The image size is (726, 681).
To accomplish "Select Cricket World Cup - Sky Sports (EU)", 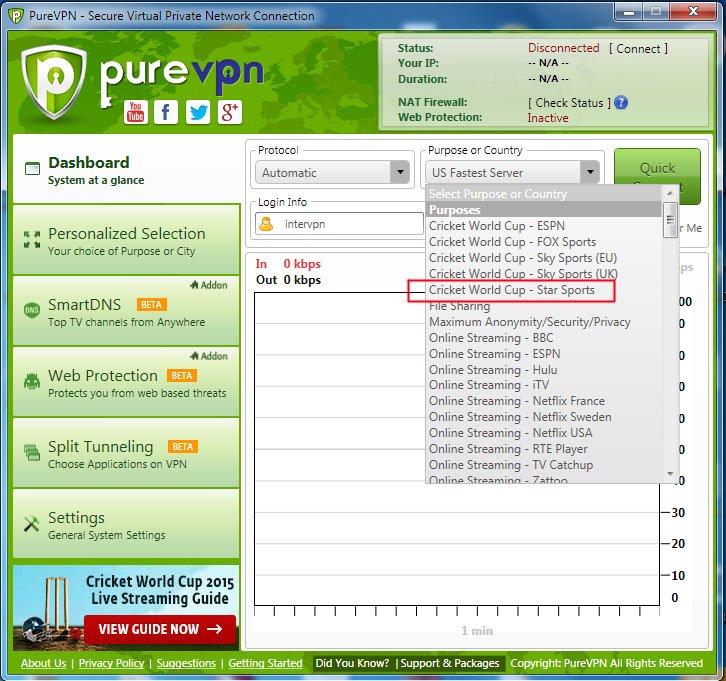I will 544,258.
